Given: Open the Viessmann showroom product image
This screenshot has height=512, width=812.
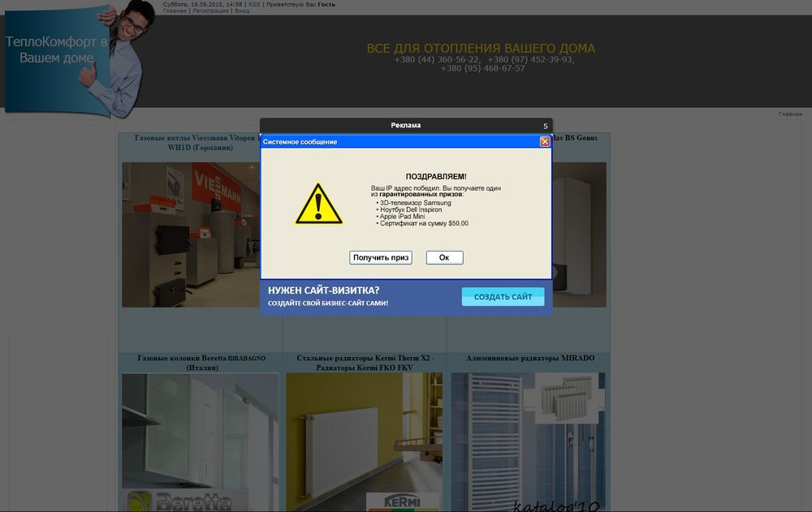Looking at the screenshot, I should 191,234.
